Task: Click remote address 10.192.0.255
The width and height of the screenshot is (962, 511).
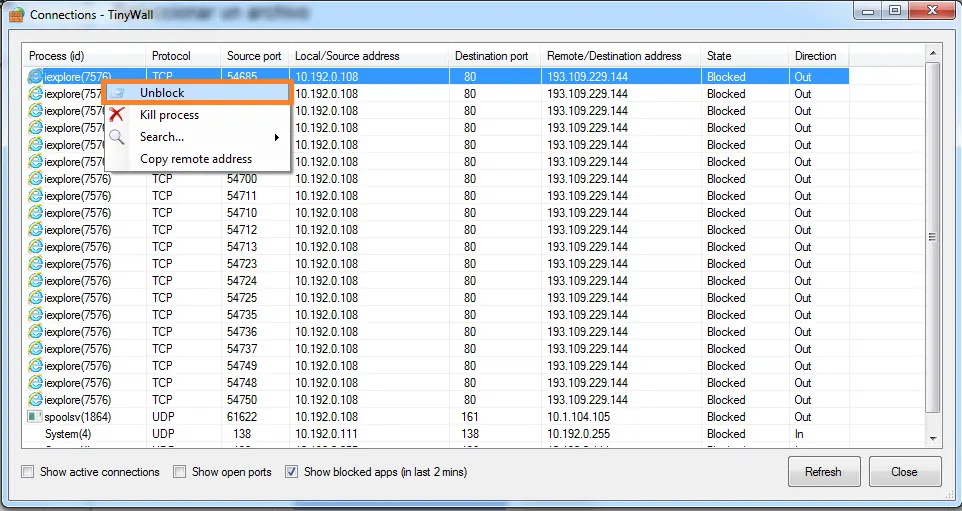Action: point(579,434)
